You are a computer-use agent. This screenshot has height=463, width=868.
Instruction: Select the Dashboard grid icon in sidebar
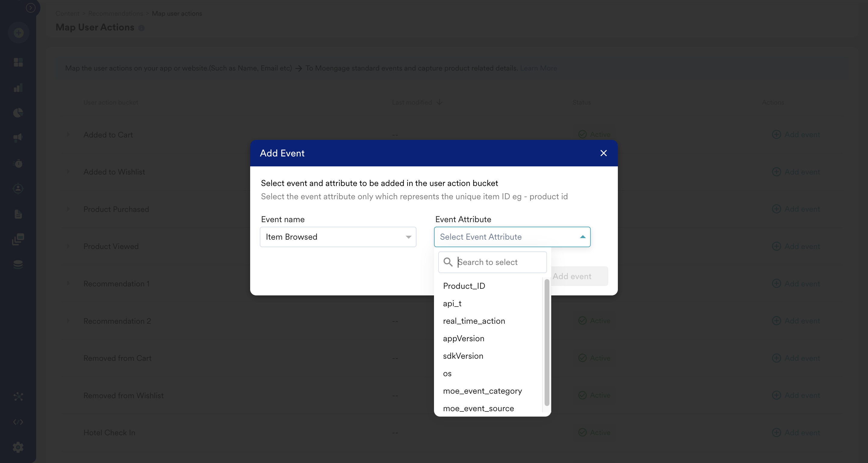(x=18, y=63)
